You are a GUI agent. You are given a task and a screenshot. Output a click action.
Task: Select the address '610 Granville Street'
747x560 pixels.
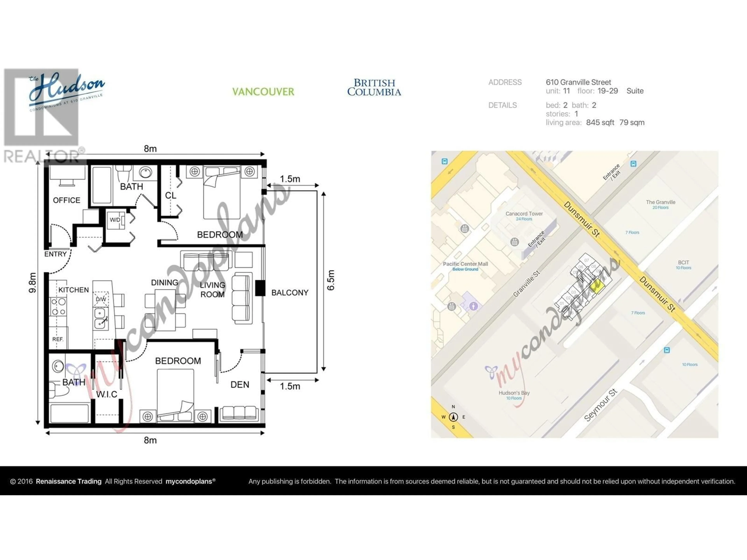[578, 82]
